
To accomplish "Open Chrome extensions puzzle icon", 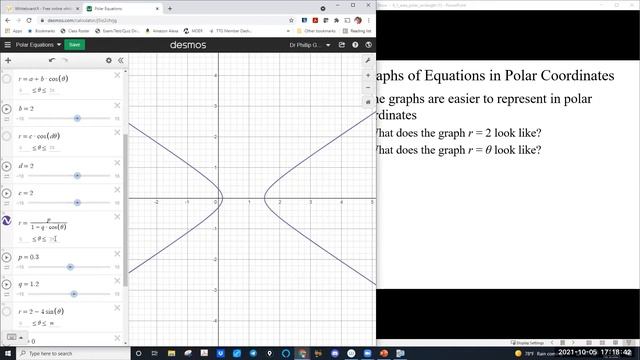I will coord(336,20).
